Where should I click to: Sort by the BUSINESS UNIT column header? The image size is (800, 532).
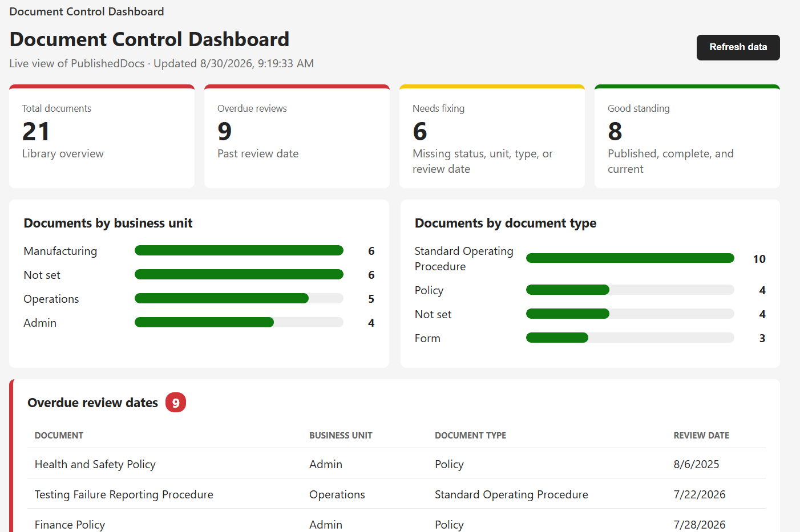click(341, 436)
